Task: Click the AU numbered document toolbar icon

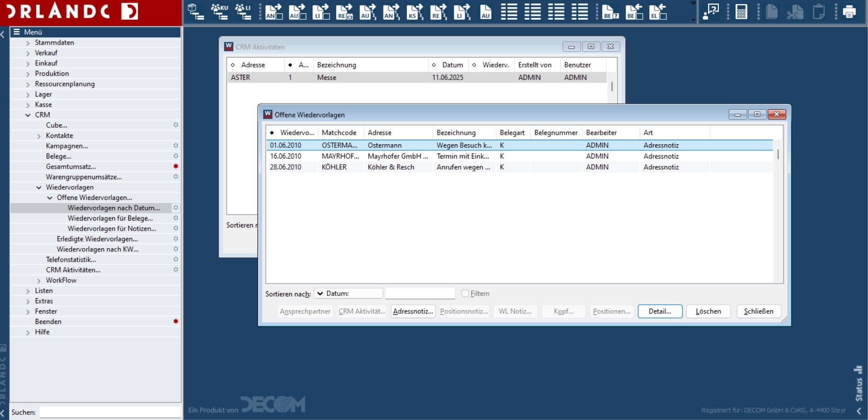Action: tap(368, 11)
